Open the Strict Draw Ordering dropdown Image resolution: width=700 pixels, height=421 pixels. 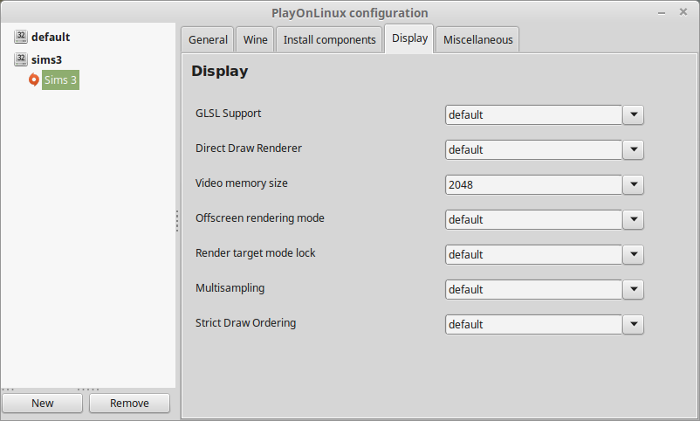(632, 325)
